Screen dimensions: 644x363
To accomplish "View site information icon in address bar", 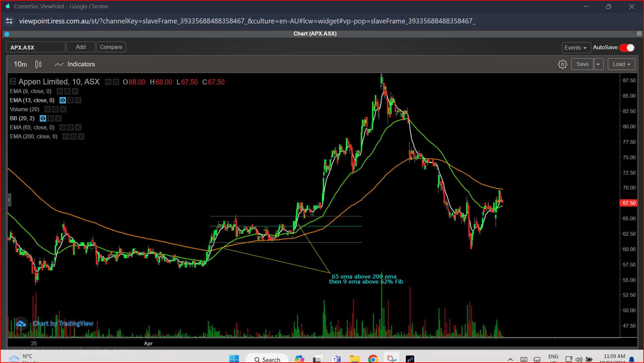I will pyautogui.click(x=9, y=21).
